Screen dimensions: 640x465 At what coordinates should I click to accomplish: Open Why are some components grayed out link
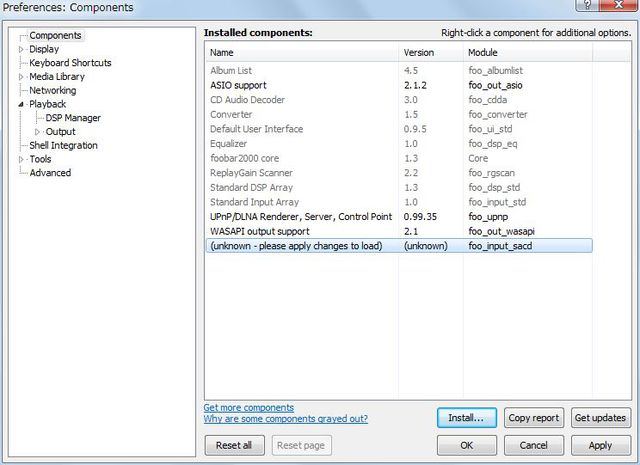coord(286,419)
